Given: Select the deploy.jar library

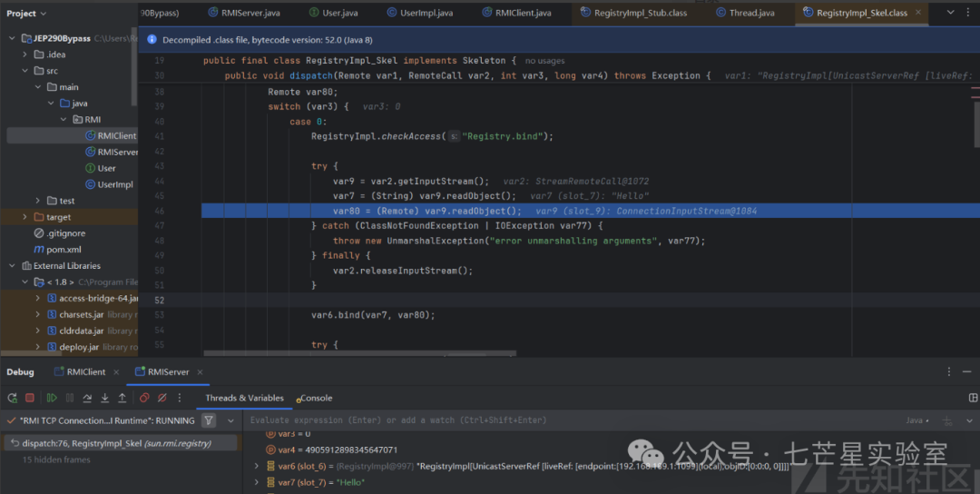Looking at the screenshot, I should [x=73, y=347].
